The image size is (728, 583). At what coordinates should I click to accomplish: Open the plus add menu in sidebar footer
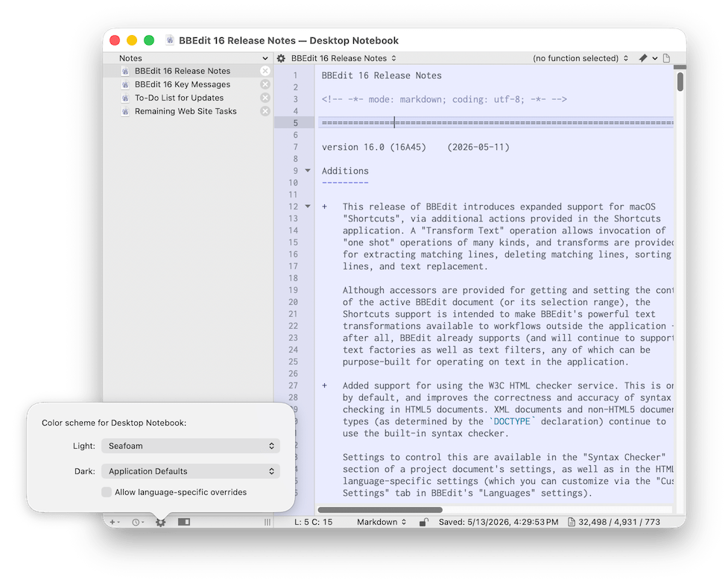click(114, 522)
